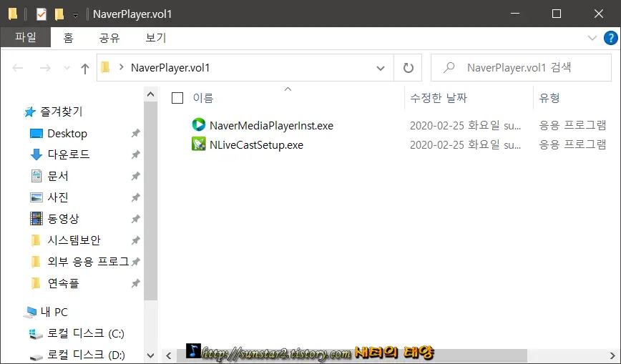Expand the ribbon with the chevron
Viewport: 621px width, 364px height.
[x=592, y=38]
